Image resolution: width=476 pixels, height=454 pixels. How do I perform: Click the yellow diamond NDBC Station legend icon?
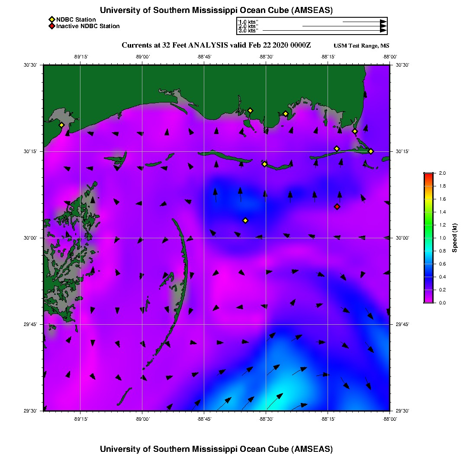[x=51, y=19]
